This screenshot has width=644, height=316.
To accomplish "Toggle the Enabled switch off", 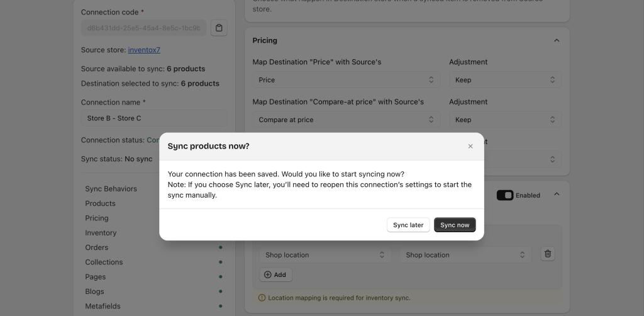I will tap(505, 195).
